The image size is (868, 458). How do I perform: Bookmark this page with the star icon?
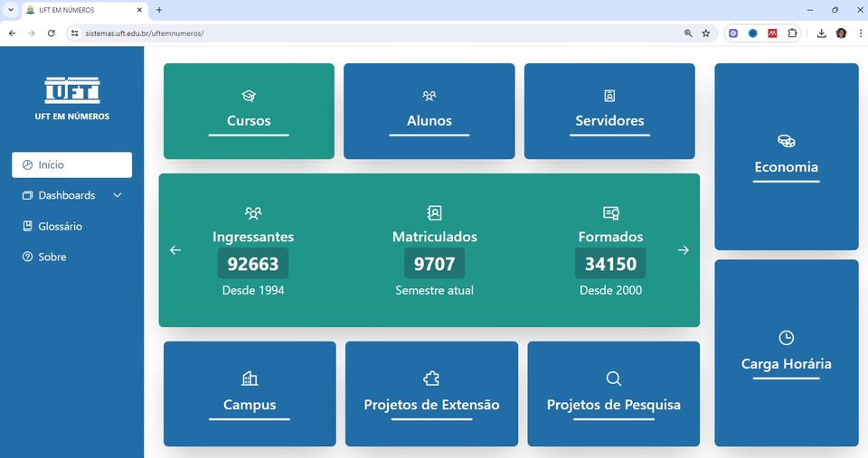coord(706,33)
